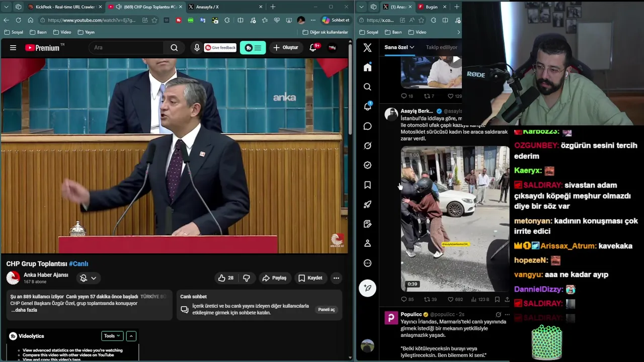Open Anka Haber Ajansı channel link
The width and height of the screenshot is (644, 362).
pyautogui.click(x=46, y=275)
